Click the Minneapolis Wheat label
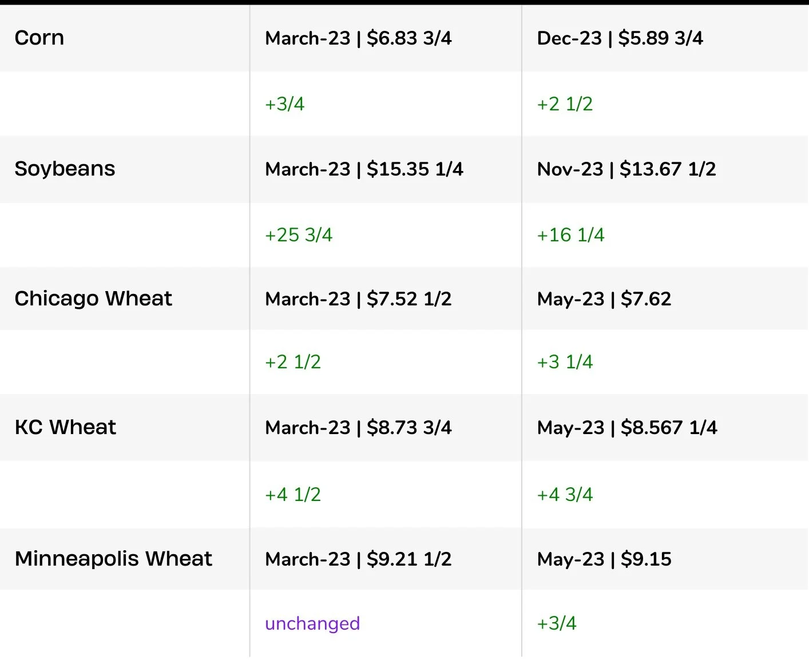The image size is (809, 672). click(x=113, y=559)
